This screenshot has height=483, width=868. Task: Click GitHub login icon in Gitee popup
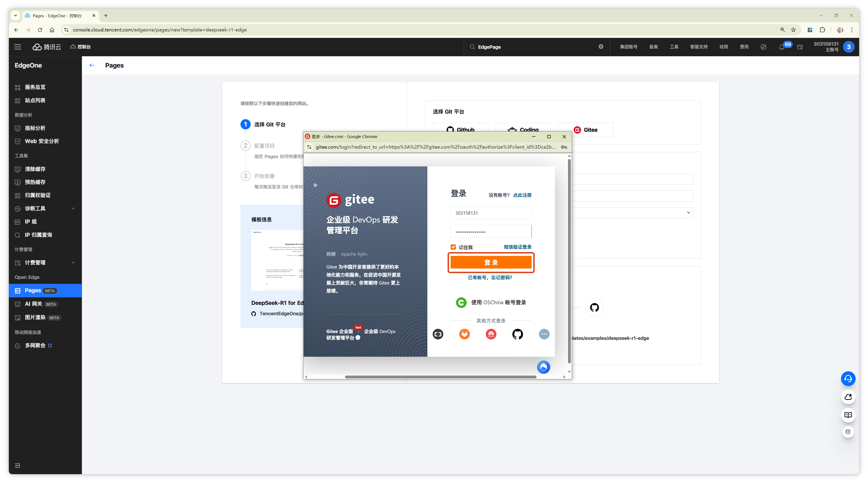pyautogui.click(x=517, y=334)
